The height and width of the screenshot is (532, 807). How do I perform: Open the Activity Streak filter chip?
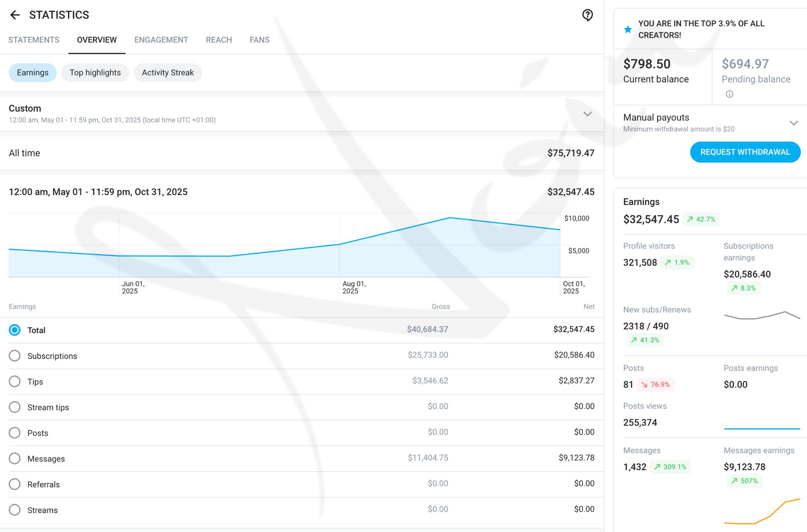167,73
